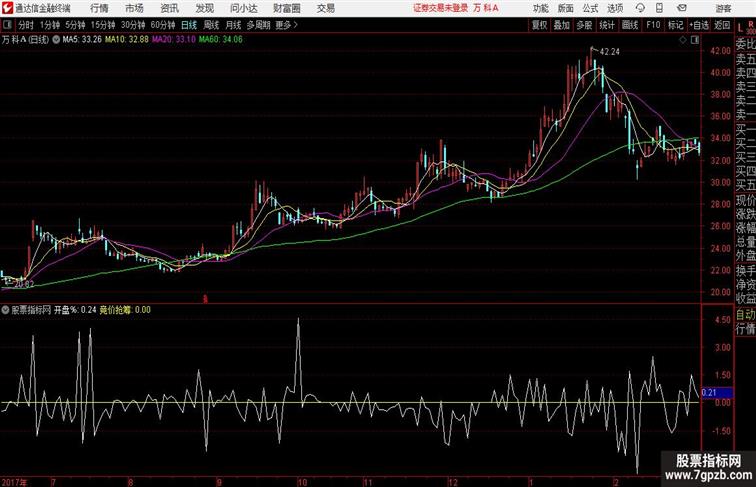This screenshot has height=487, width=756.
Task: Switch to 月线 monthly period
Action: 233,25
